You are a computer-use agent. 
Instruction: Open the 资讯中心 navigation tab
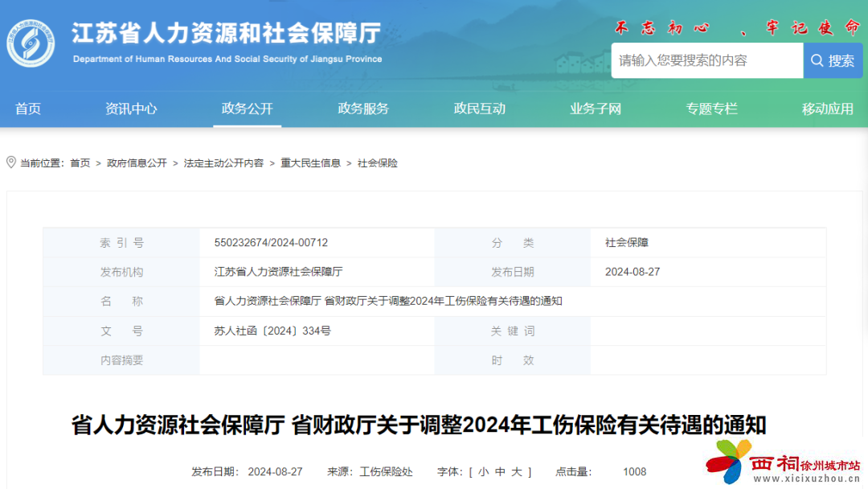point(131,109)
